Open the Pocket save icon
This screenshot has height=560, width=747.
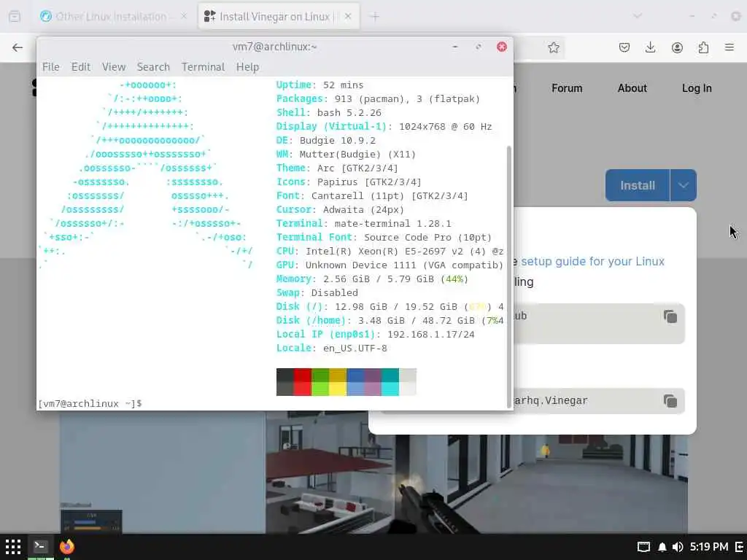(x=624, y=47)
